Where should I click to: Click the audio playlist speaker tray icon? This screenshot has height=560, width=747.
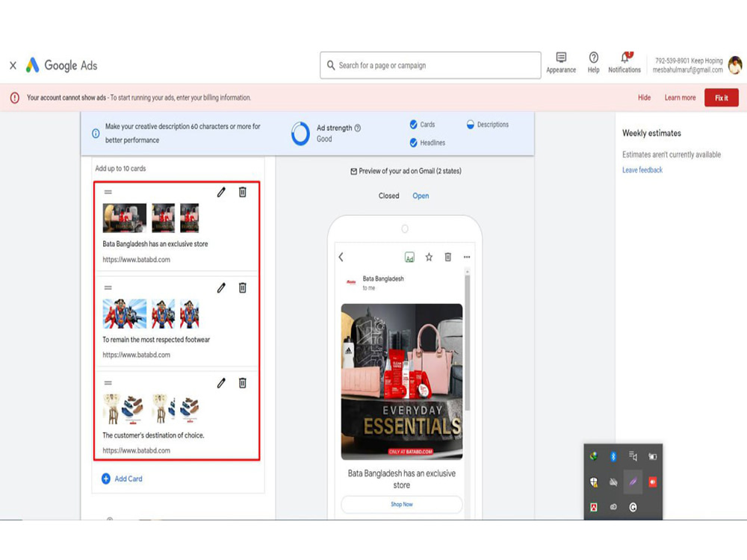tap(633, 456)
